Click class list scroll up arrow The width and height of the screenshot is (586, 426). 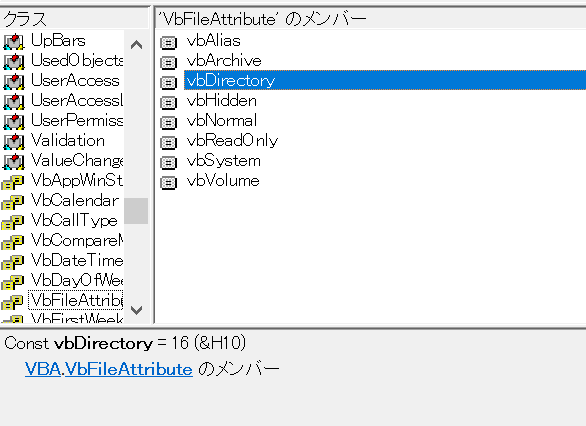[136, 45]
